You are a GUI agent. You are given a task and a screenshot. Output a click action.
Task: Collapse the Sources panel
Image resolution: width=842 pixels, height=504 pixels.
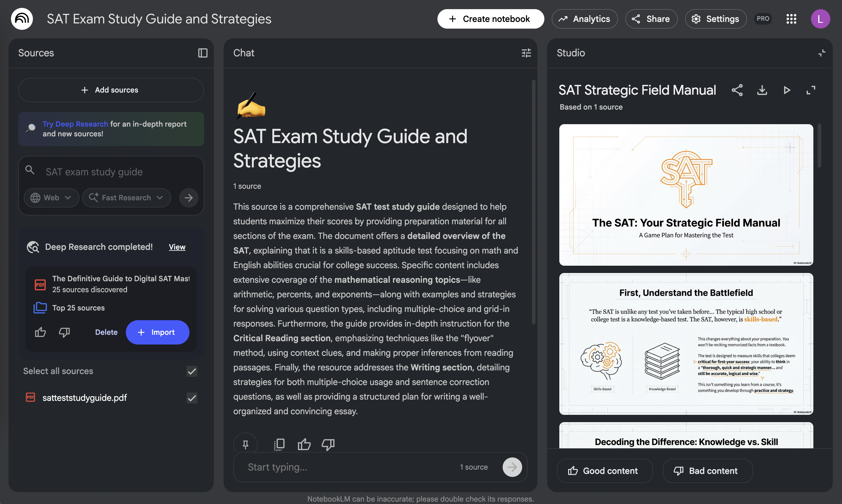pyautogui.click(x=202, y=53)
